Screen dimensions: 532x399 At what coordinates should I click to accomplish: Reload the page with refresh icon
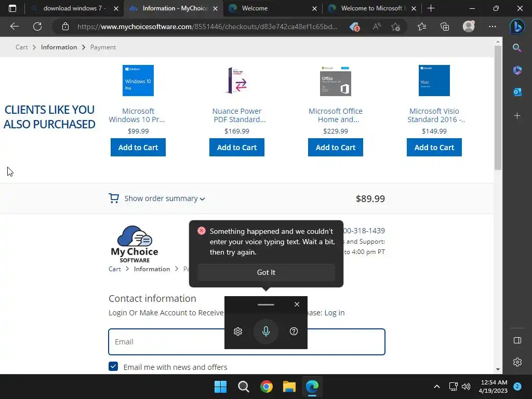click(x=37, y=26)
